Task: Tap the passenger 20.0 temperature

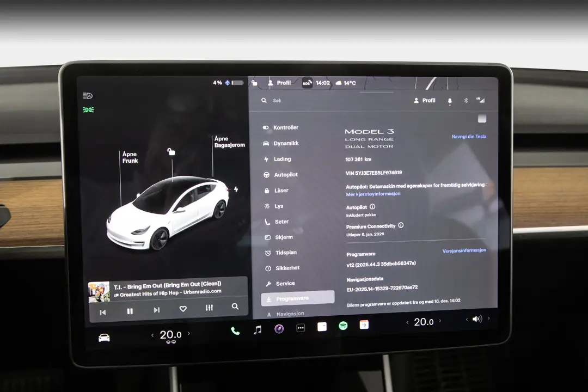Action: [x=424, y=321]
